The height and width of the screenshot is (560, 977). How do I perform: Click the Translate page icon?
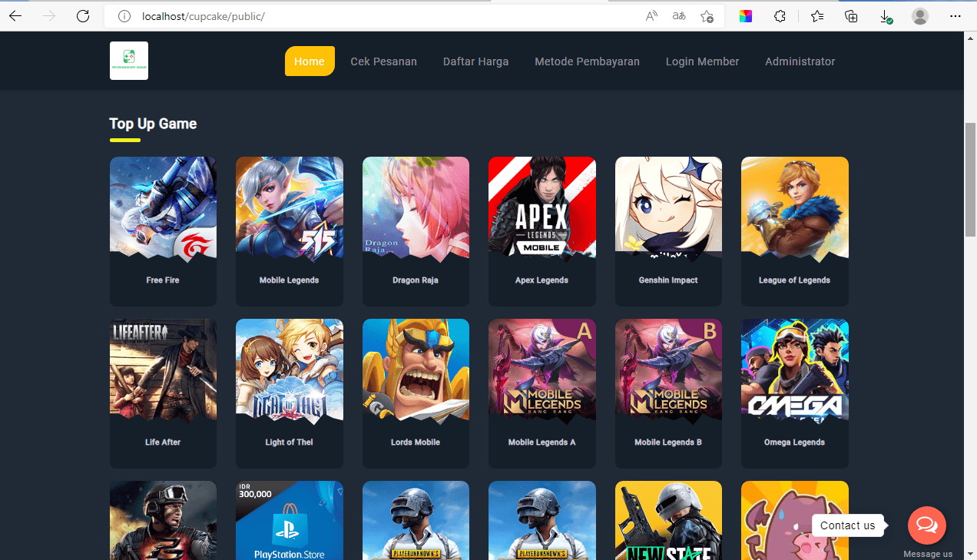tap(679, 16)
